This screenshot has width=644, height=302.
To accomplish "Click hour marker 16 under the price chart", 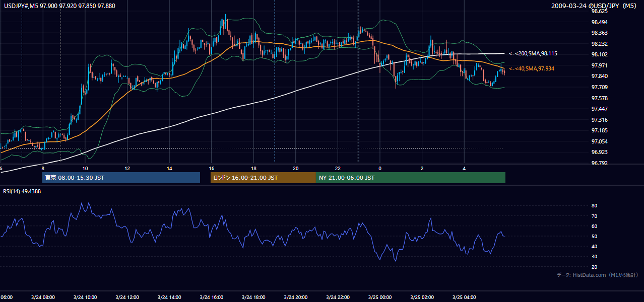I will (x=212, y=169).
